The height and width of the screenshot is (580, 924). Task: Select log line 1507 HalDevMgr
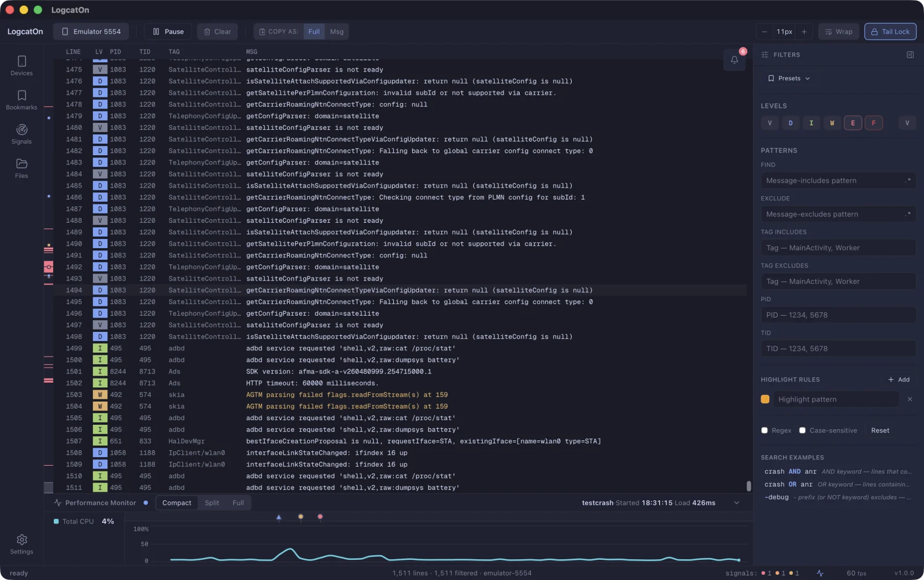(400, 441)
